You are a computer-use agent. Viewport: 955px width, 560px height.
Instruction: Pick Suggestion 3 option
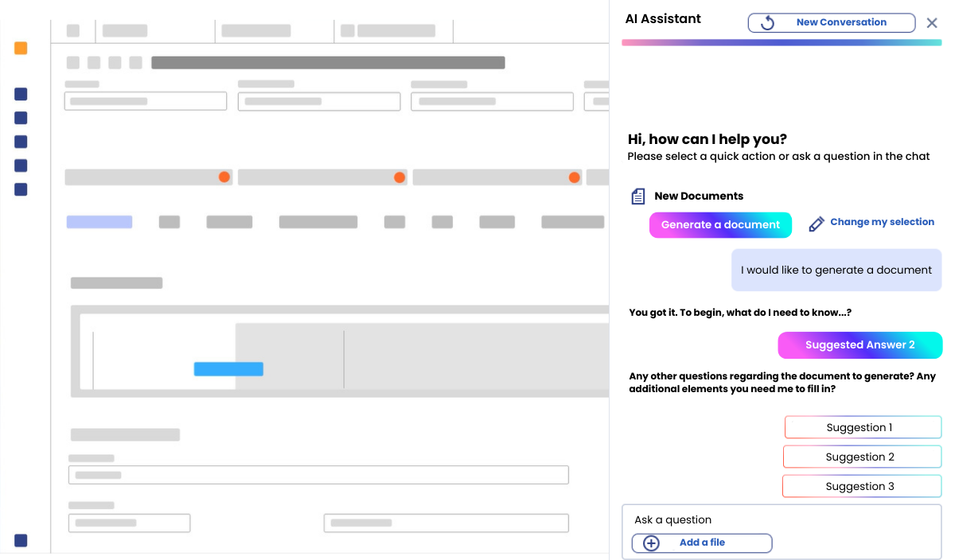point(862,486)
